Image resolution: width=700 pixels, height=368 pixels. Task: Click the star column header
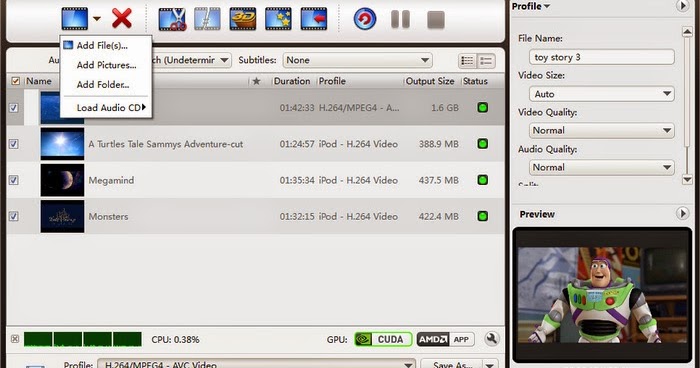coord(256,81)
